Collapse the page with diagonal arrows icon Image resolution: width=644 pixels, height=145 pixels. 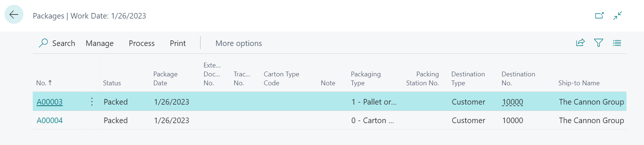(x=618, y=16)
